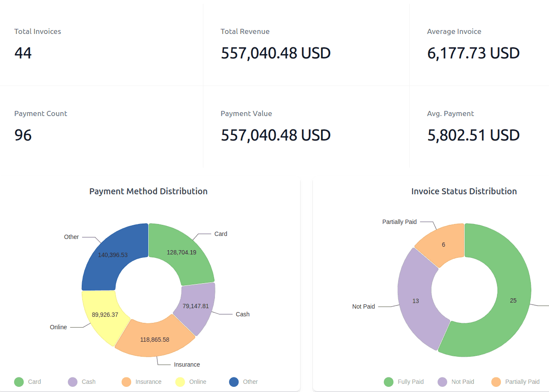Click the Partially Paid callout label

(x=399, y=222)
